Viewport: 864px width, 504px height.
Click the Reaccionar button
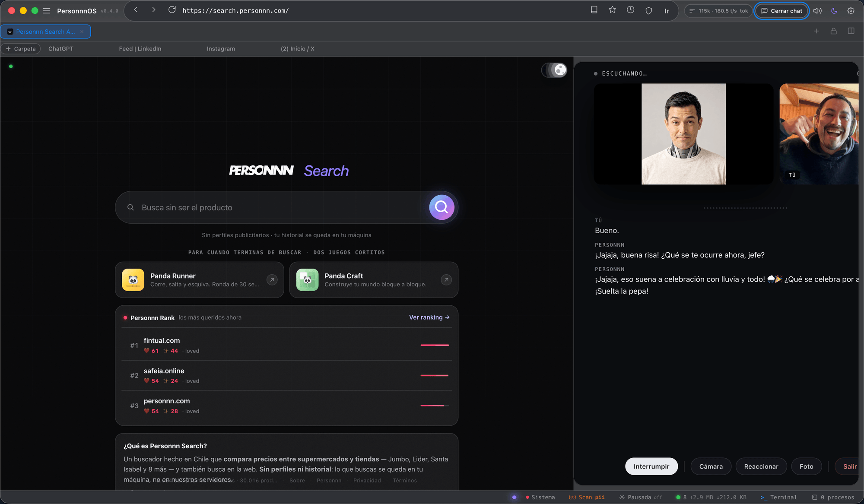tap(761, 466)
